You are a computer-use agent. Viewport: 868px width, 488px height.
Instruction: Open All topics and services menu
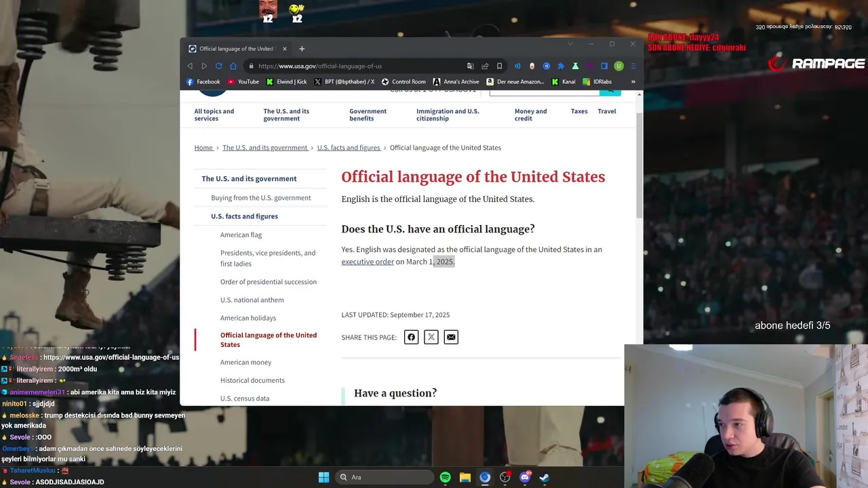coord(214,115)
